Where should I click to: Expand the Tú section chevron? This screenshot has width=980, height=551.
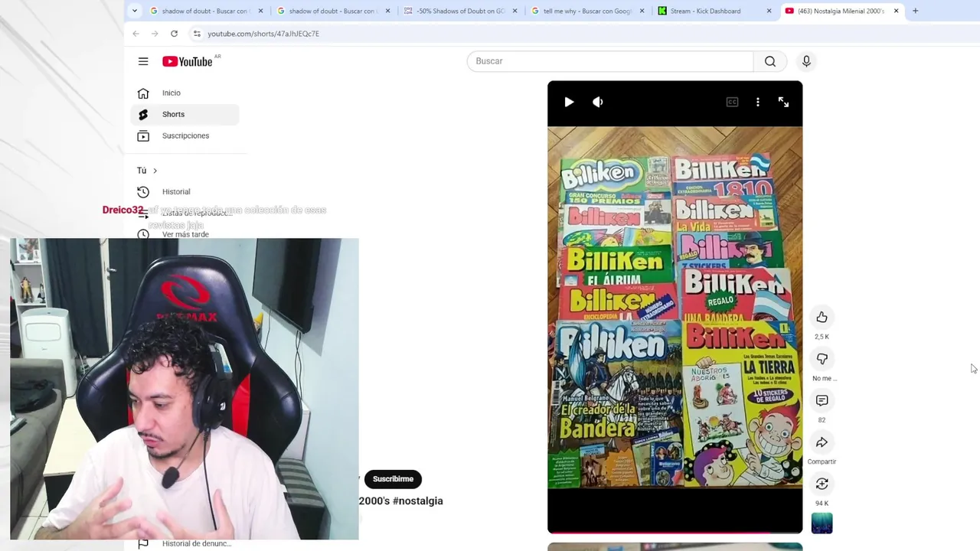[x=155, y=171]
